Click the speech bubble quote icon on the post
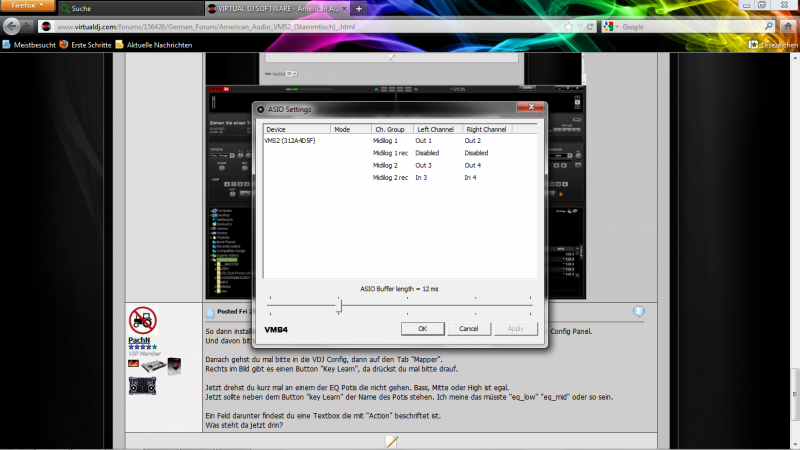 coord(638,311)
